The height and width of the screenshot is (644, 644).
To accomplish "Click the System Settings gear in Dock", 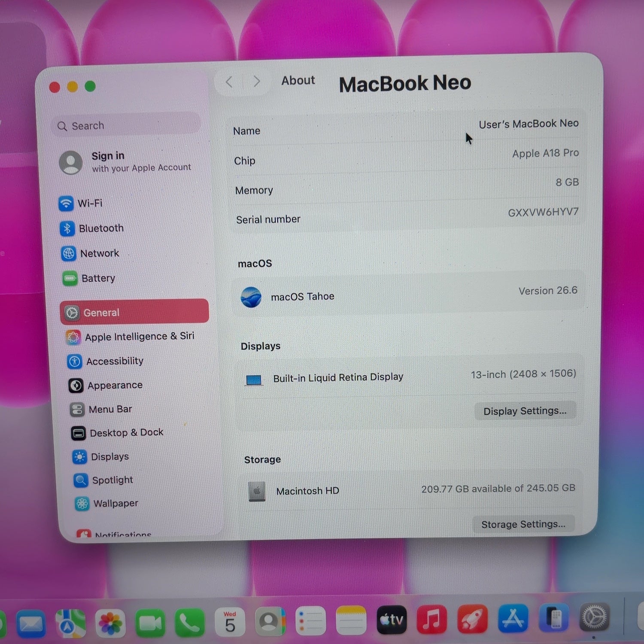I will [x=595, y=617].
